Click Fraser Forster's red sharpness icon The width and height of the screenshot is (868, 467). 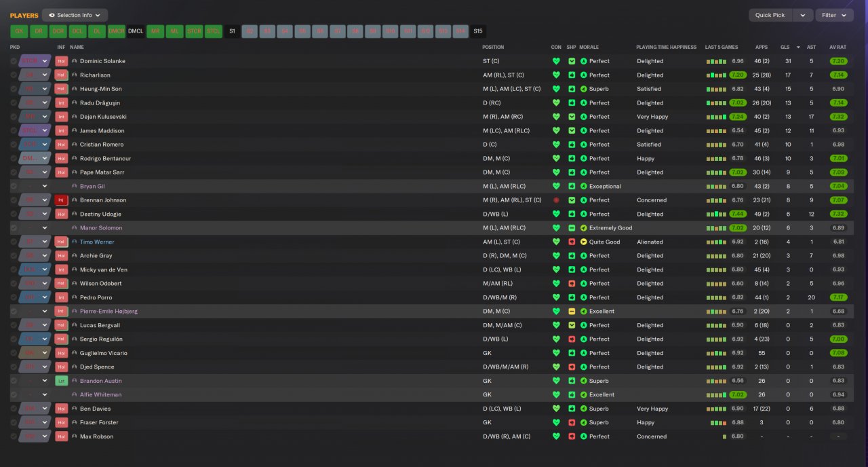pyautogui.click(x=572, y=422)
